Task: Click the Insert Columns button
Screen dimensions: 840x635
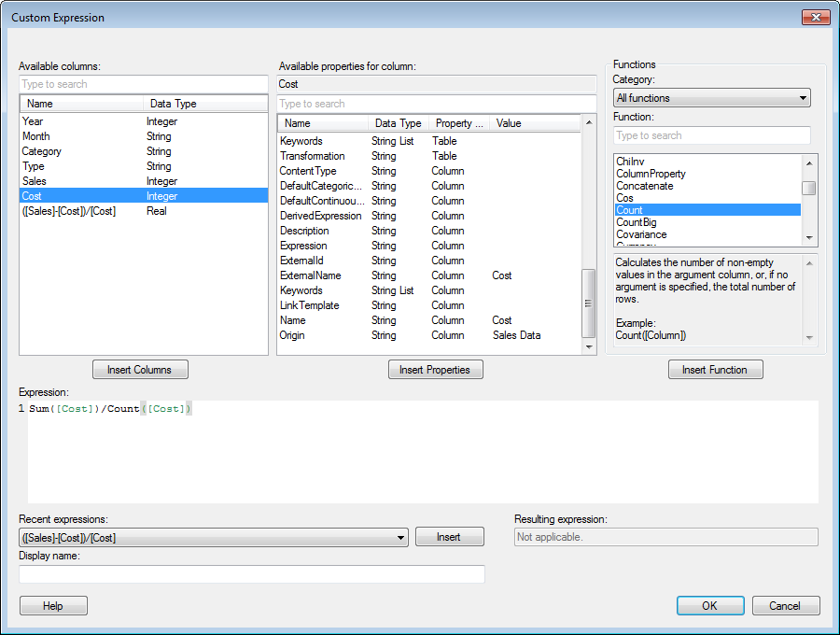Action: 140,370
